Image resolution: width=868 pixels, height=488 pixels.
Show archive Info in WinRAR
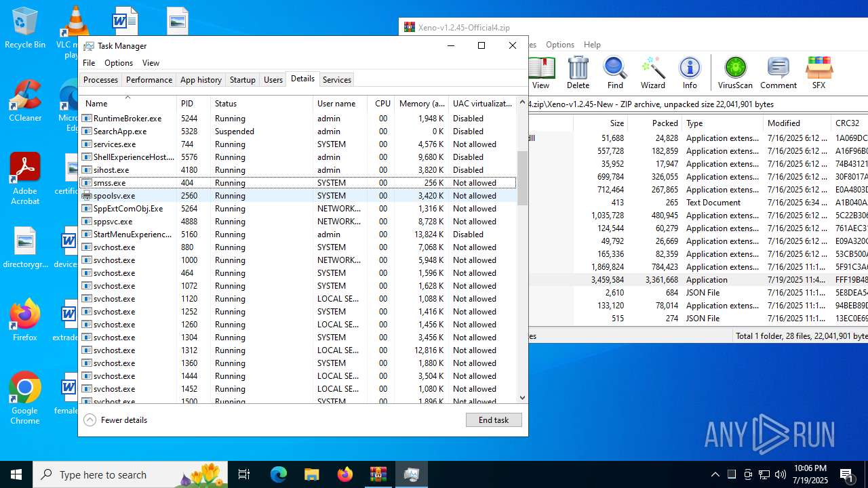pos(690,72)
